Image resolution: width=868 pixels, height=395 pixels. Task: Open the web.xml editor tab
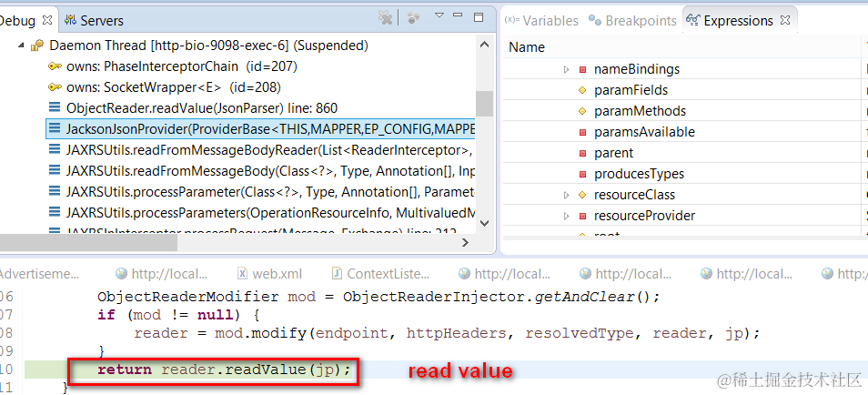click(x=269, y=273)
